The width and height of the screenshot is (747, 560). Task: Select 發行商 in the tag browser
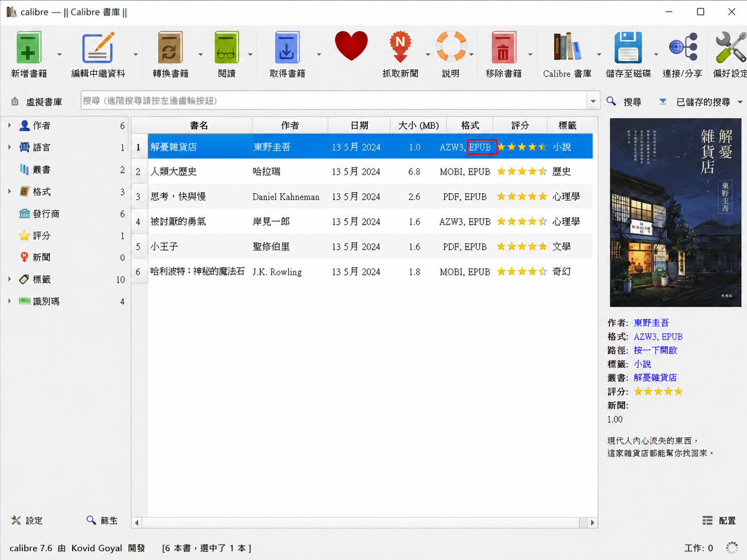39,213
